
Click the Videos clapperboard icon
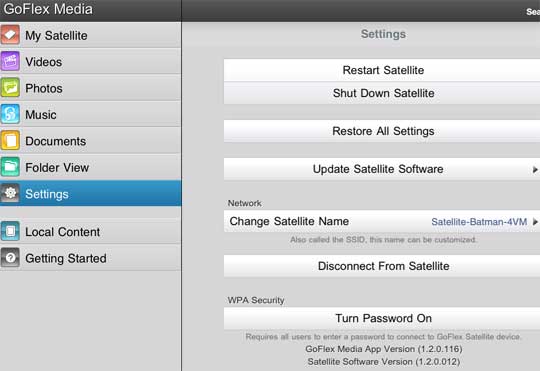point(10,61)
